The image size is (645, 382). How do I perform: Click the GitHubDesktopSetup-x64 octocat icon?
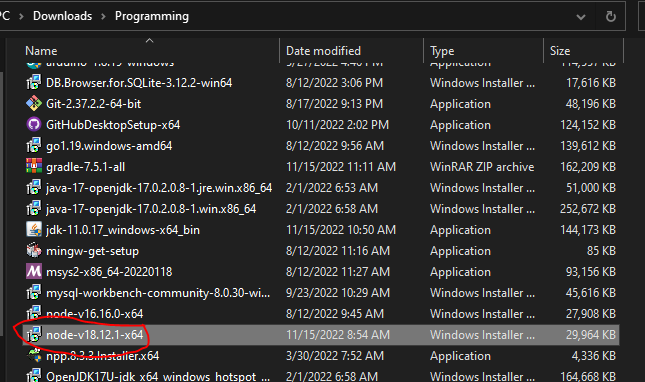tap(34, 125)
